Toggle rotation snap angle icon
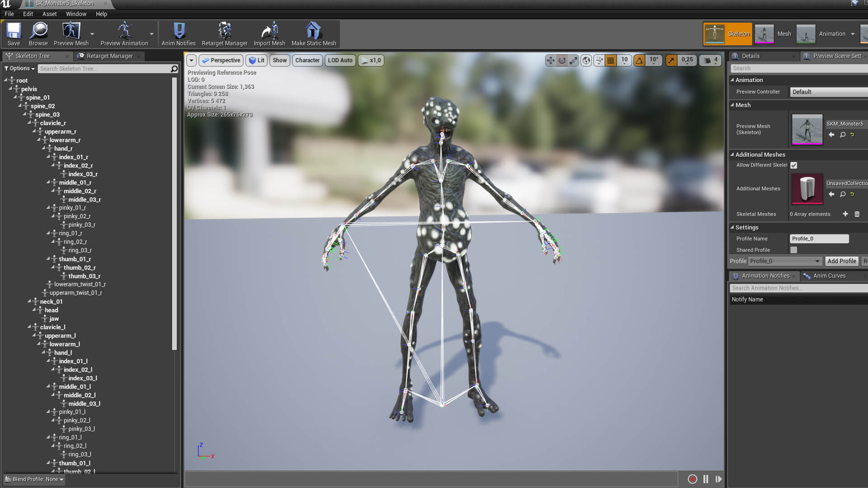The image size is (868, 488). [x=639, y=60]
